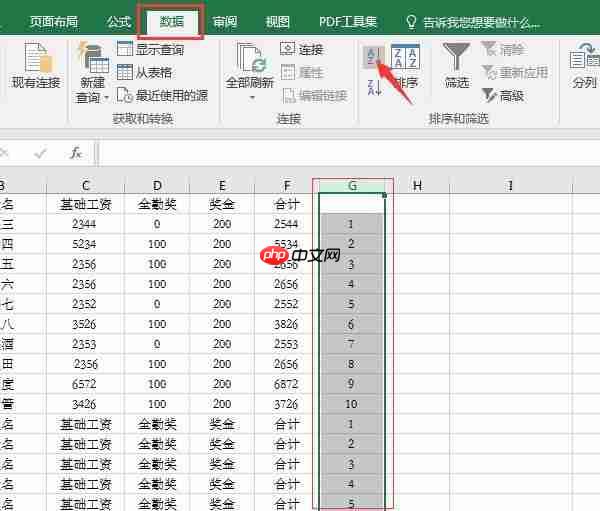Click cell containing 3526

85,324
